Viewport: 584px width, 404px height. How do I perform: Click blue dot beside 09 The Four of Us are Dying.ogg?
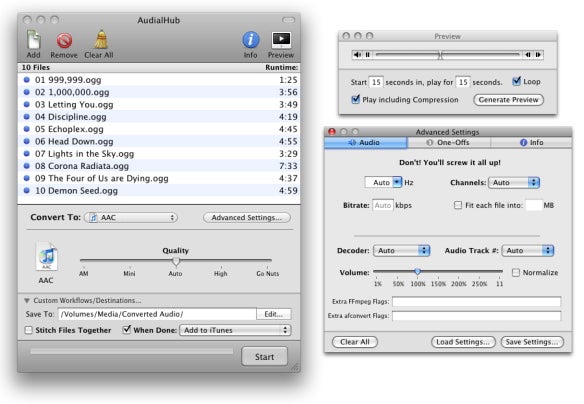click(26, 178)
